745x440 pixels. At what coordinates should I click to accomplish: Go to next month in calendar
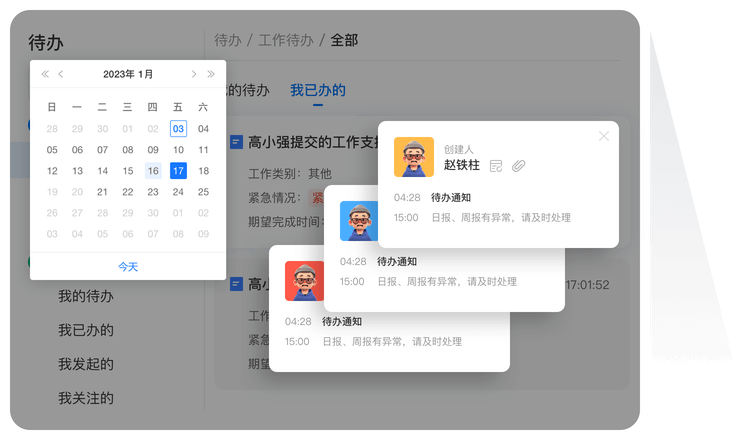(x=194, y=74)
